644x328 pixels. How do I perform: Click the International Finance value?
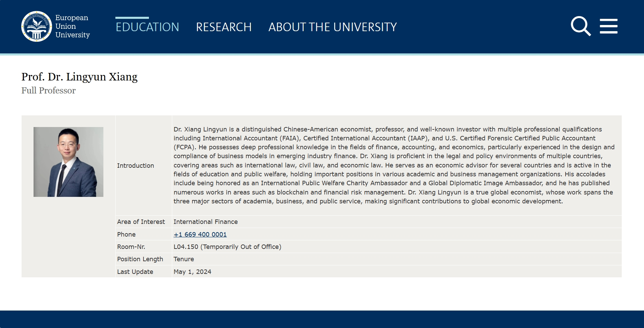(205, 222)
